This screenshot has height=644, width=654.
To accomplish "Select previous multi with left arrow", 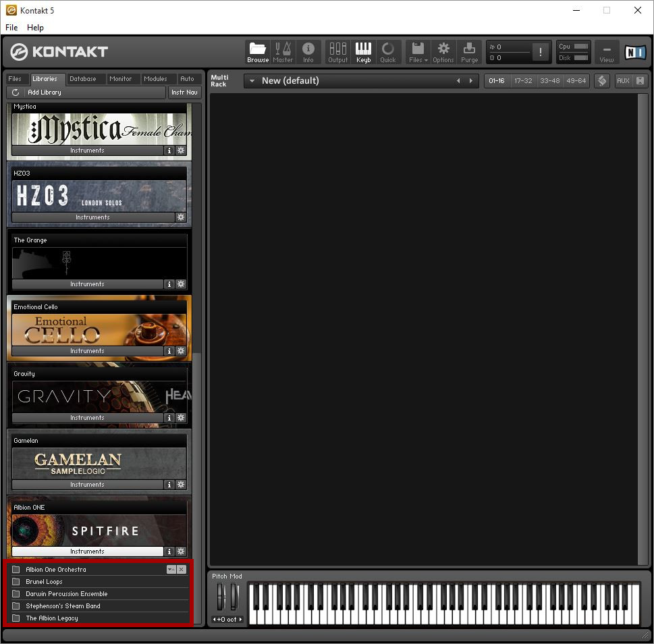I will pos(458,81).
